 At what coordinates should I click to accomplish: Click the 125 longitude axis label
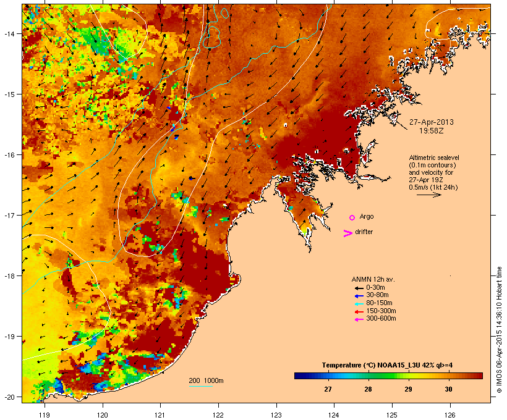pyautogui.click(x=392, y=415)
